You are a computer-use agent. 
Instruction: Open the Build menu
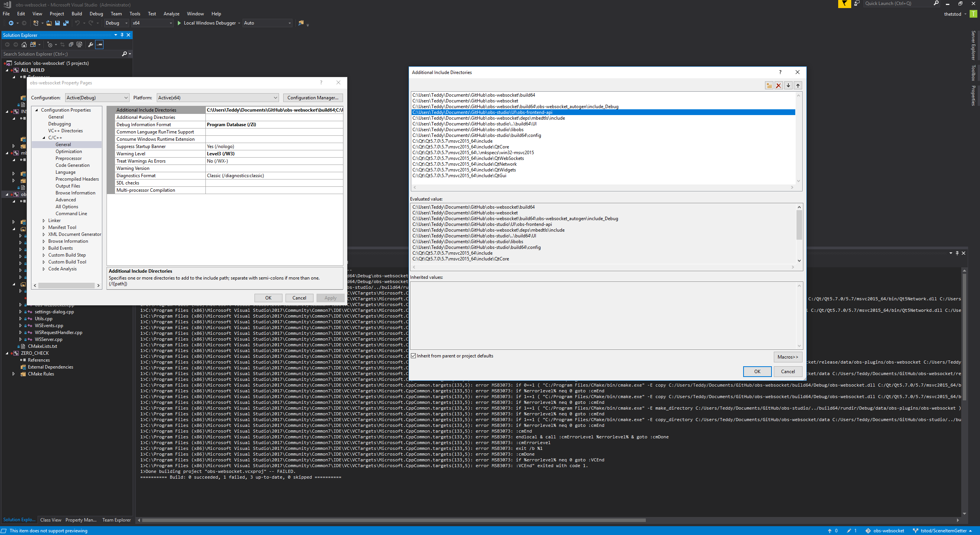pos(77,13)
